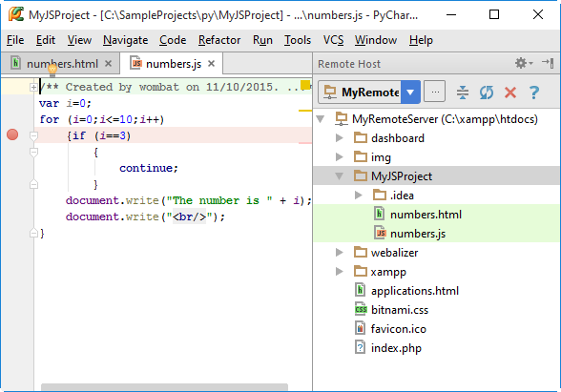Click the horizontal editor scrollbar
Screen dimensions: 561x392
pos(164,387)
